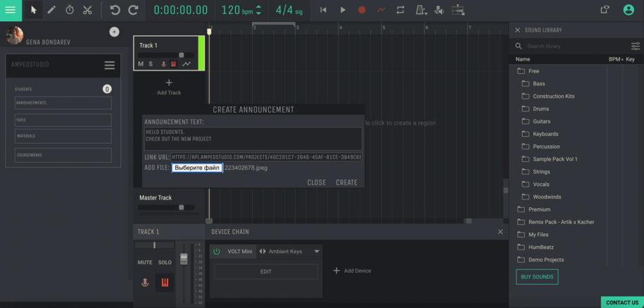Open the AmpedStudio panel hamburger menu
This screenshot has height=308, width=644.
click(x=109, y=65)
